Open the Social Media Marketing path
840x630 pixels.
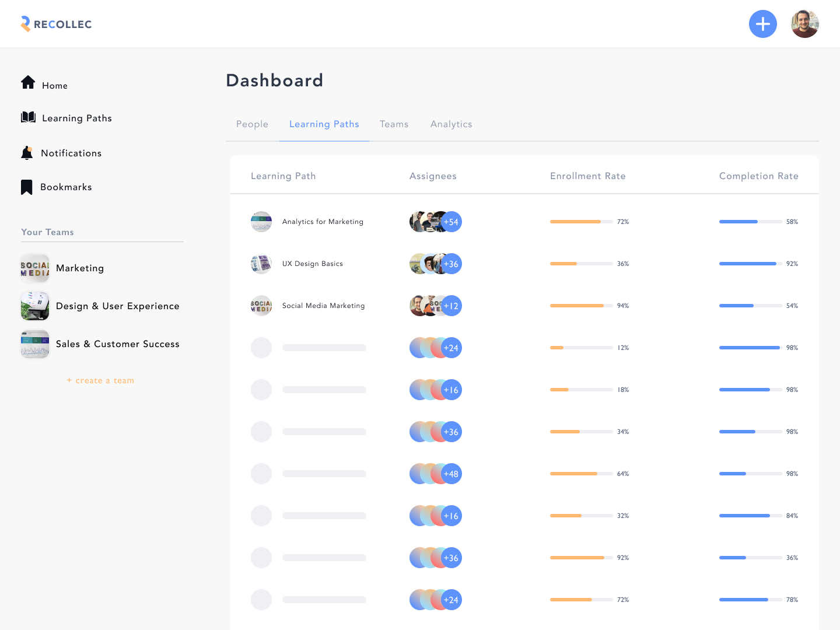(324, 306)
